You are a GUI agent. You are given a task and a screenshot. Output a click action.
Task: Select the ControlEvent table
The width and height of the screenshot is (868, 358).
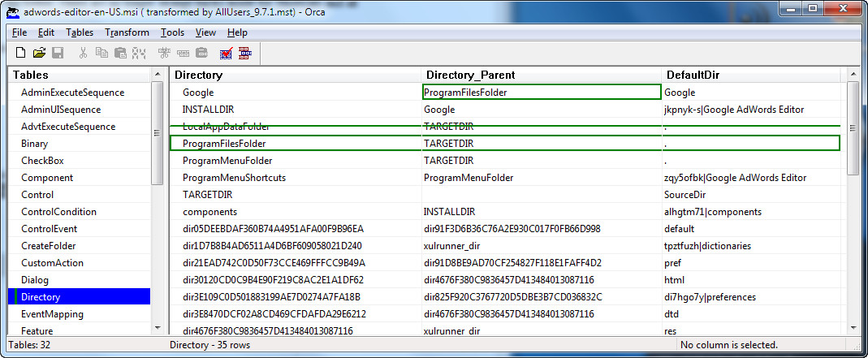click(50, 229)
